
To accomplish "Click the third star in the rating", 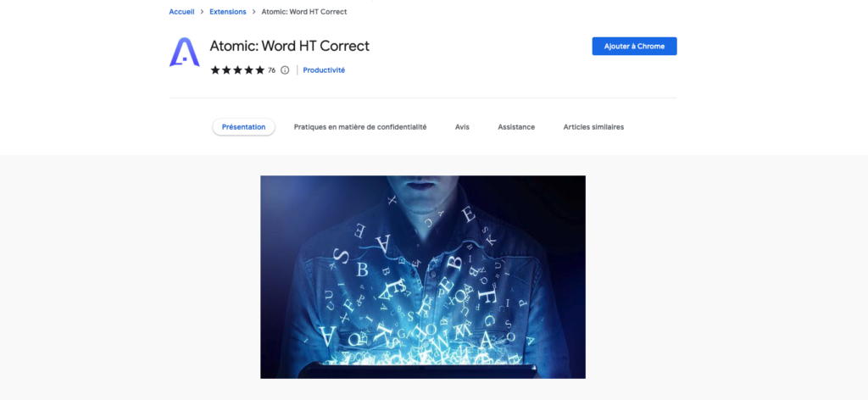I will click(237, 70).
